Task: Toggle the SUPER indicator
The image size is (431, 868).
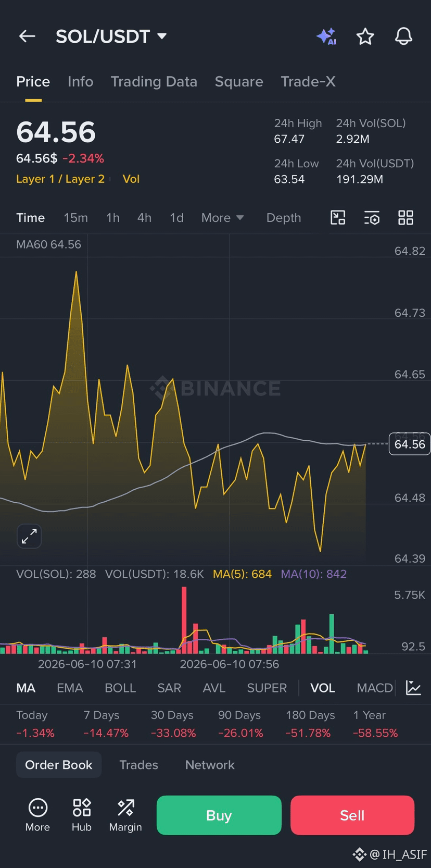Action: coord(267,688)
